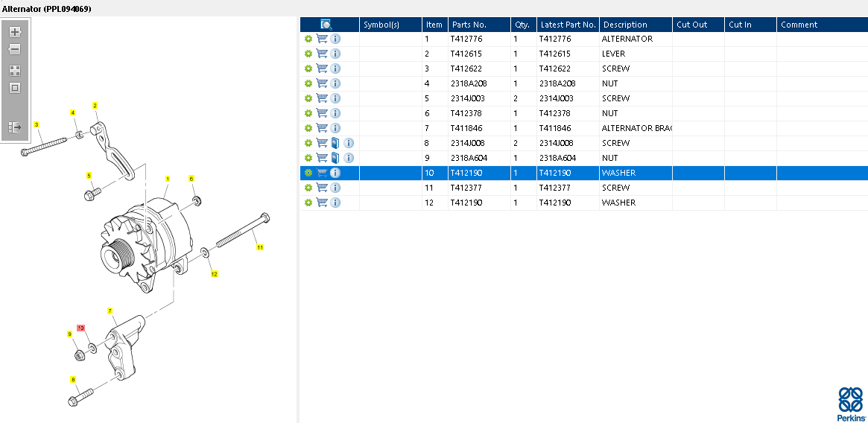Image resolution: width=868 pixels, height=423 pixels.
Task: Open info for NUT T412378
Action: (335, 113)
